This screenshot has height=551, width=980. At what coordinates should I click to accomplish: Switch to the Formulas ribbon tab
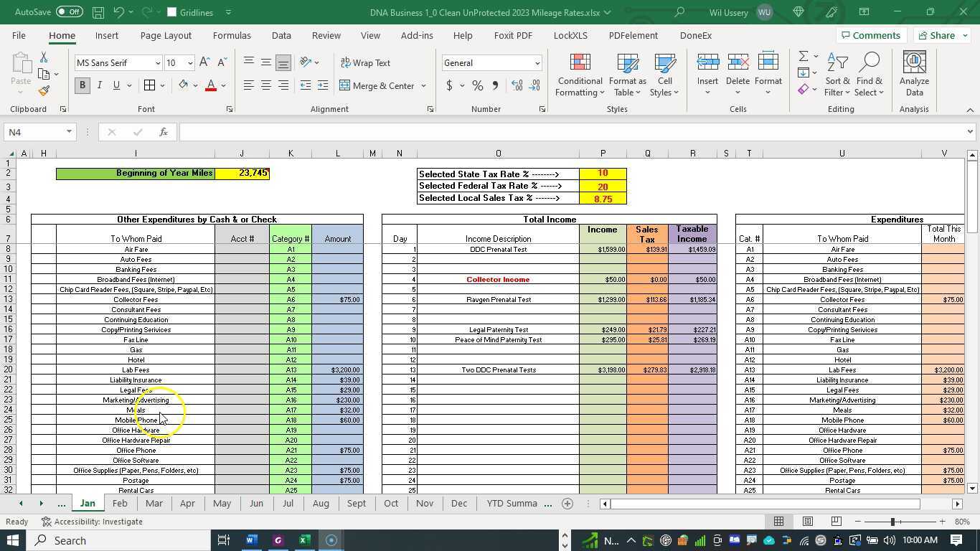coord(231,35)
